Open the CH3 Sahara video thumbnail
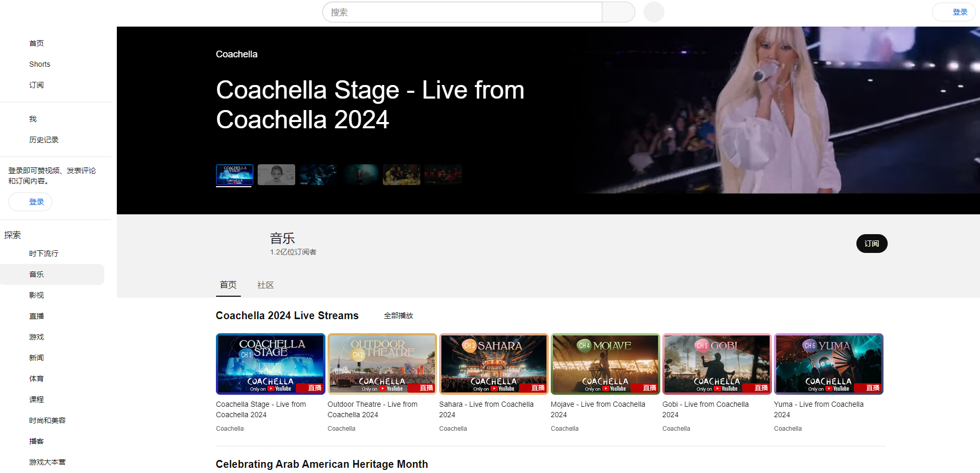 pyautogui.click(x=494, y=364)
